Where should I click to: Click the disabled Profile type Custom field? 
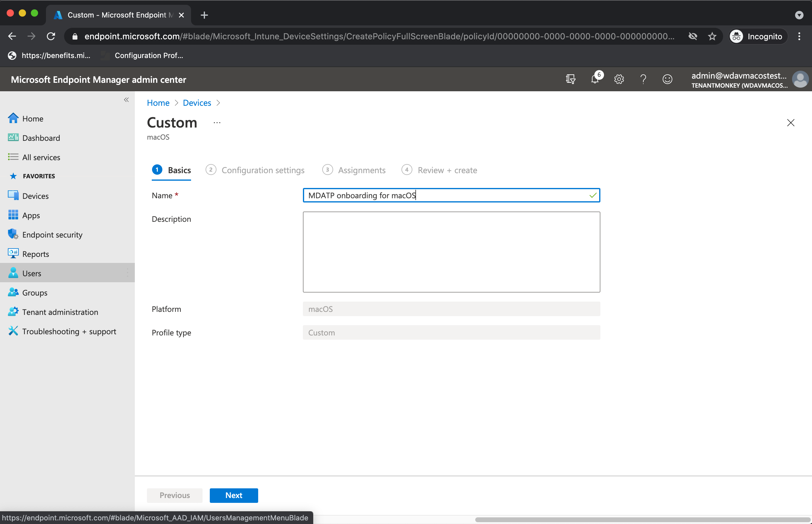coord(451,332)
